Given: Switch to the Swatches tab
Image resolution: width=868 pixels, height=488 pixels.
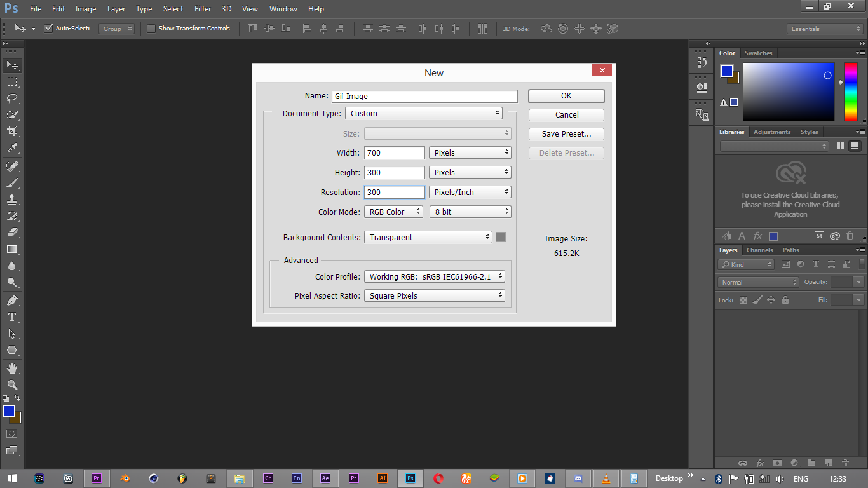Looking at the screenshot, I should (758, 53).
